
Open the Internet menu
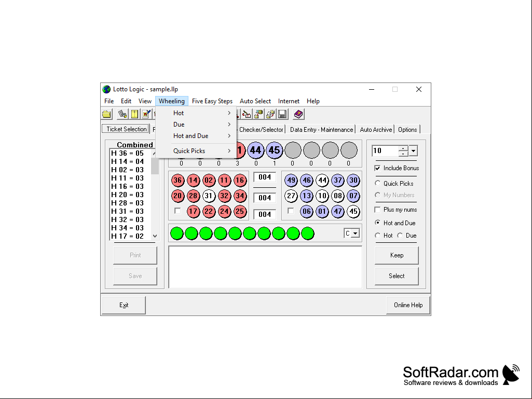[x=289, y=101]
